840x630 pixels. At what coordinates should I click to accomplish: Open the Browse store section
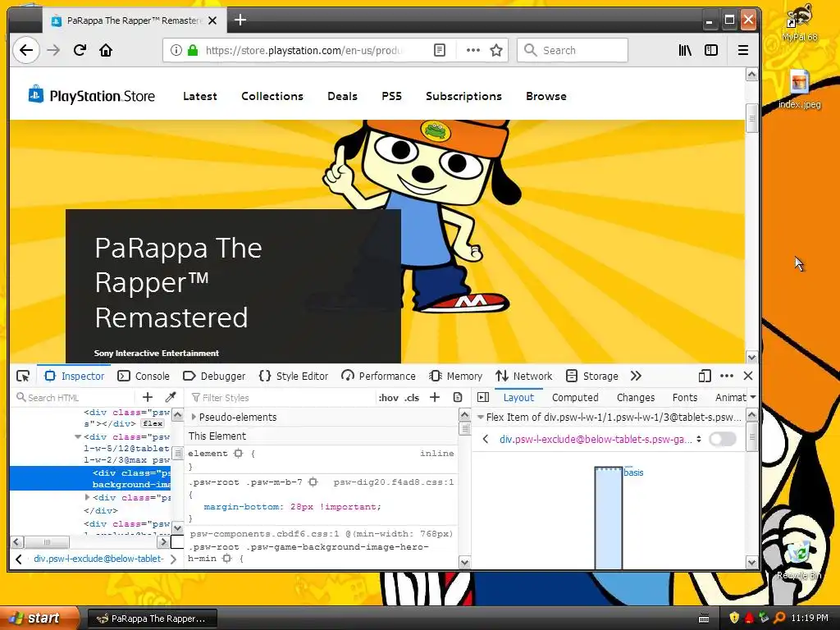pyautogui.click(x=546, y=96)
